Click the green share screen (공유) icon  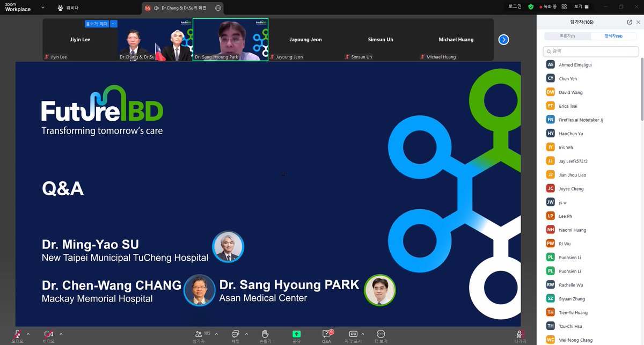(296, 334)
